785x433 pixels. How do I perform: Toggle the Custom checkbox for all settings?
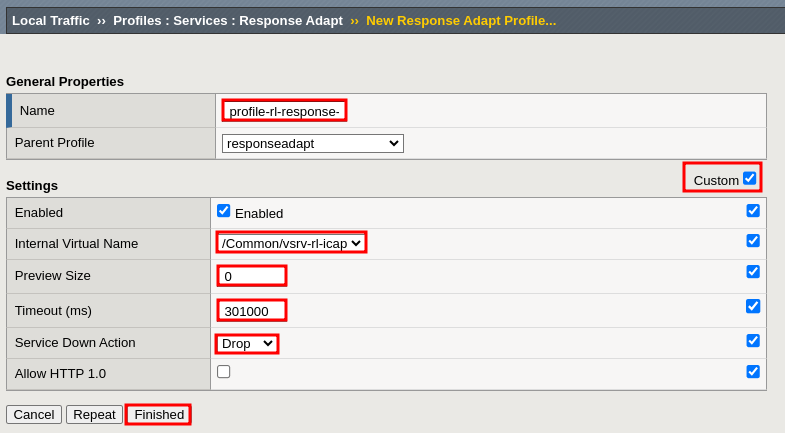[x=750, y=178]
